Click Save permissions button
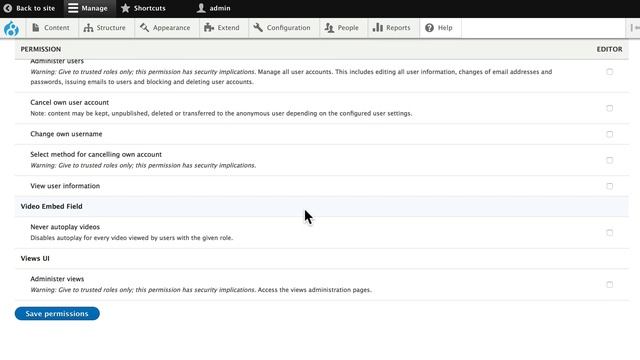Image resolution: width=640 pixels, height=360 pixels. click(57, 313)
